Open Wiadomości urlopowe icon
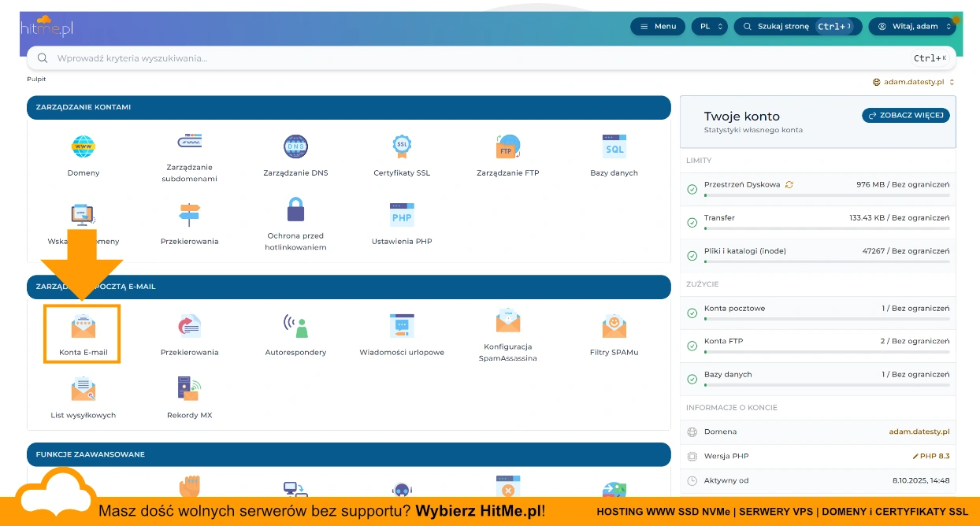 [402, 325]
